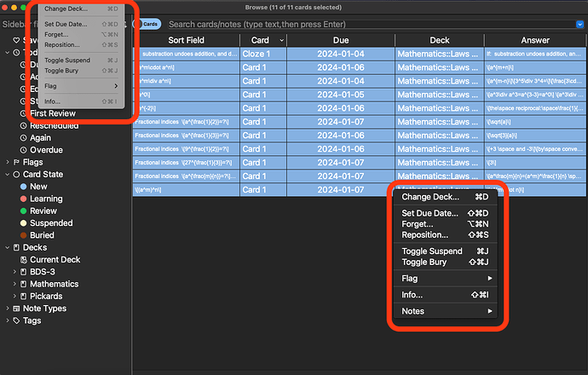
Task: Click the circle icon beside Card State
Action: pos(16,175)
